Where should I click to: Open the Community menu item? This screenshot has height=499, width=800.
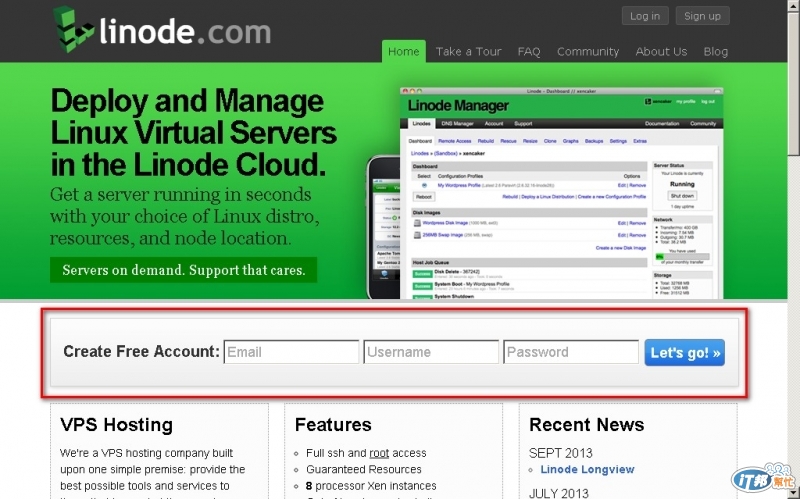588,52
